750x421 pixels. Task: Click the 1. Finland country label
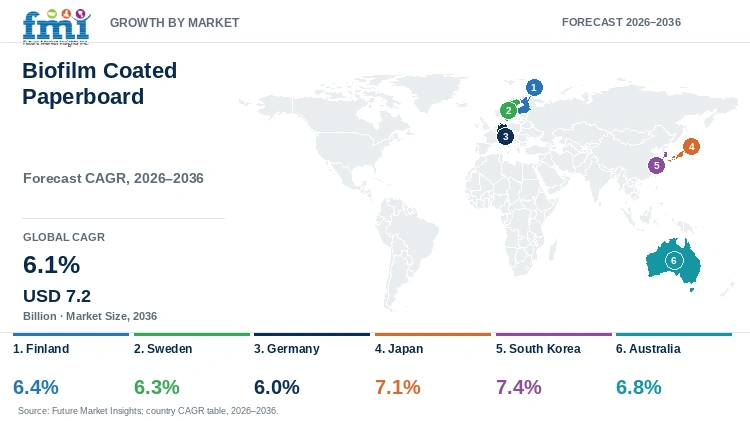coord(41,349)
